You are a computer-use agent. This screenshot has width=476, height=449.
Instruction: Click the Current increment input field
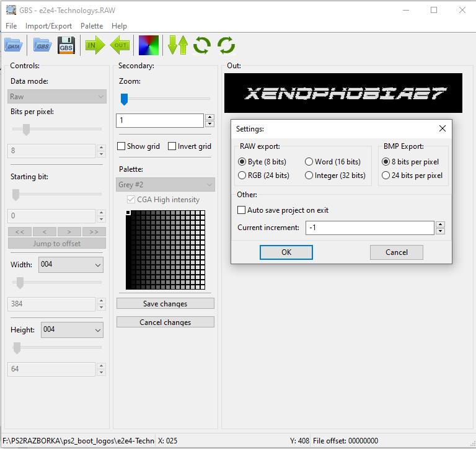point(369,228)
